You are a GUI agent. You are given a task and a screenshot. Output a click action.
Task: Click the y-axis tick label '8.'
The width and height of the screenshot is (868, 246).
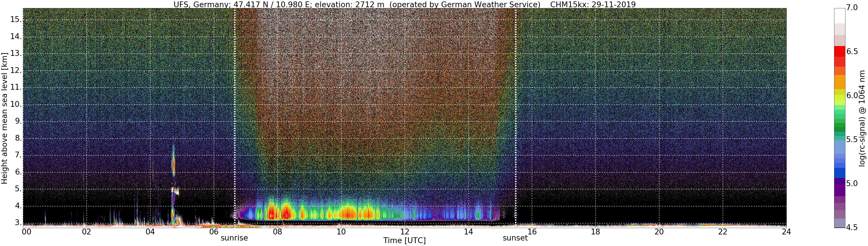coord(18,138)
